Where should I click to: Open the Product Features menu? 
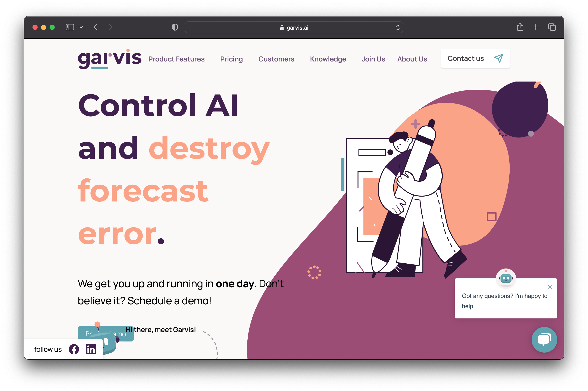pyautogui.click(x=176, y=59)
